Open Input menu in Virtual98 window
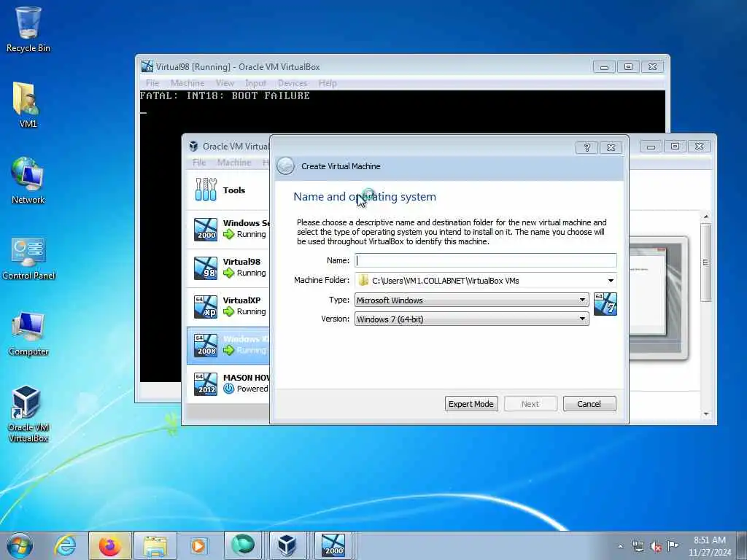Screen dimensions: 747x560 click(256, 83)
